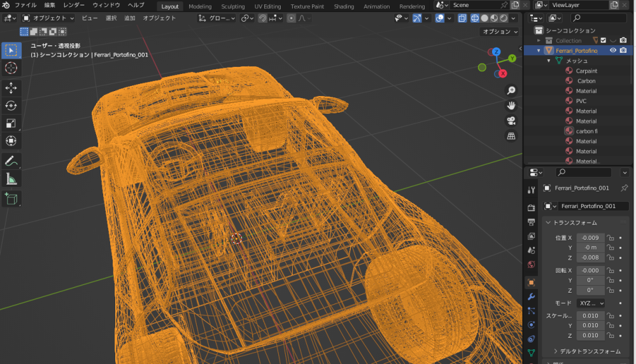Toggle camera view icon in viewport
This screenshot has width=636, height=364.
(511, 121)
